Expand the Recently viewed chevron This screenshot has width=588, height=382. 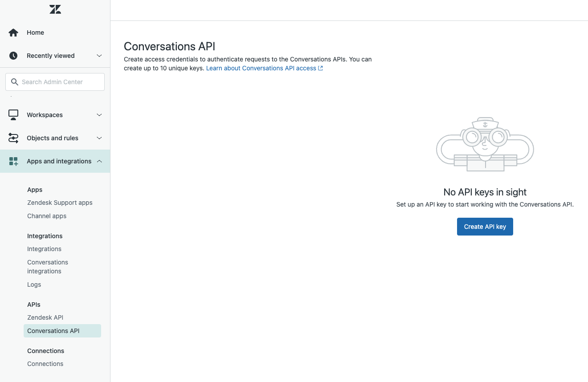click(x=99, y=56)
